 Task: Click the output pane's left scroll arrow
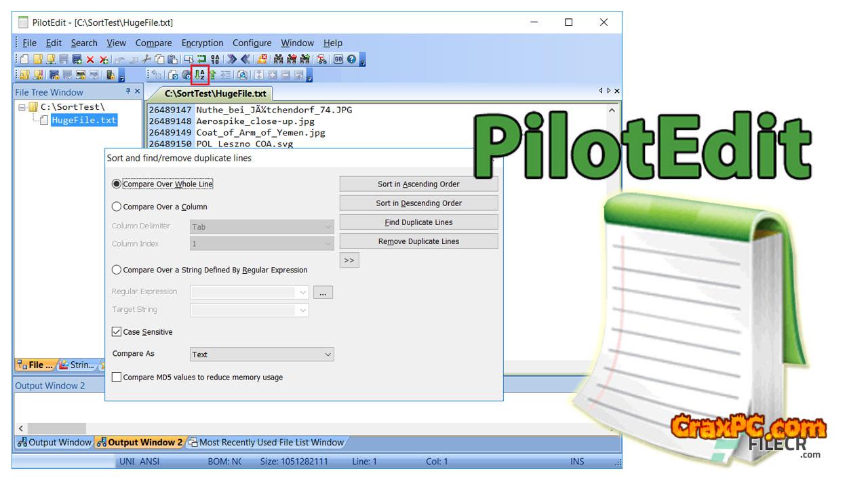tap(20, 428)
